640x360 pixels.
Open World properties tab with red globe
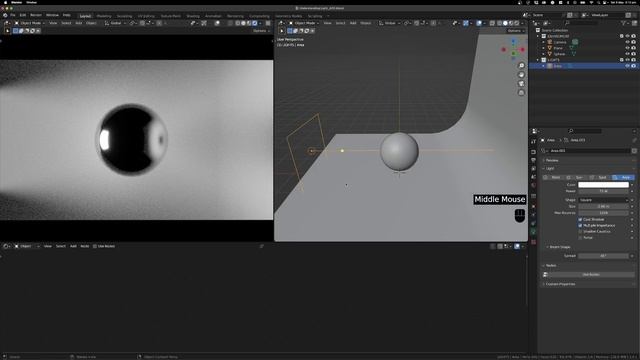pos(533,185)
